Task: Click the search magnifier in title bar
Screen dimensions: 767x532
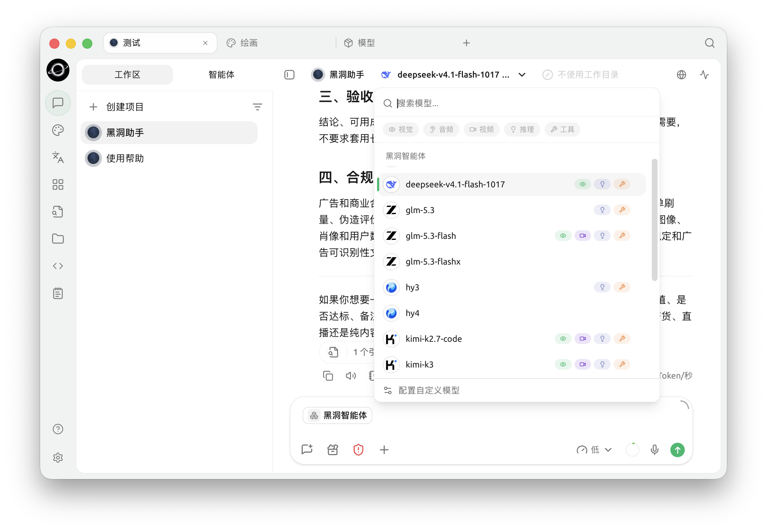Action: (710, 43)
